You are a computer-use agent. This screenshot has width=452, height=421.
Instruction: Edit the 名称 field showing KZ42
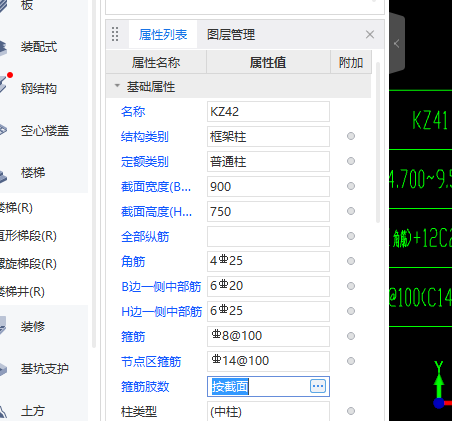[x=268, y=112]
